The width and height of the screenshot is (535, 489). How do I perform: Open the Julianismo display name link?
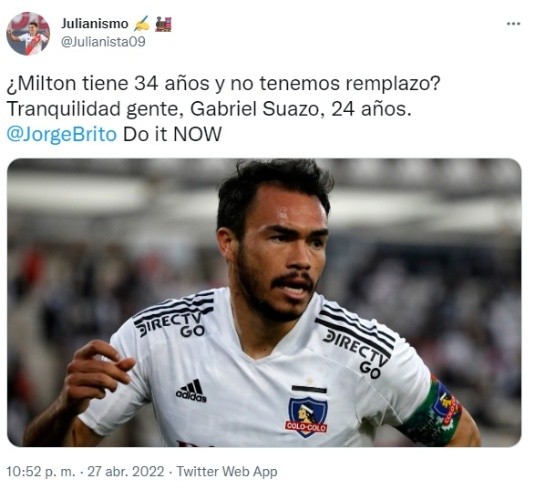pyautogui.click(x=95, y=24)
